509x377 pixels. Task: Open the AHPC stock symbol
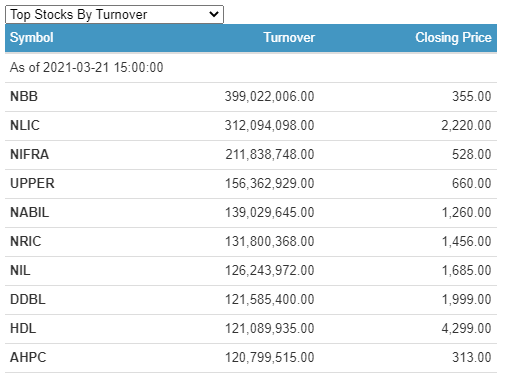[28, 358]
